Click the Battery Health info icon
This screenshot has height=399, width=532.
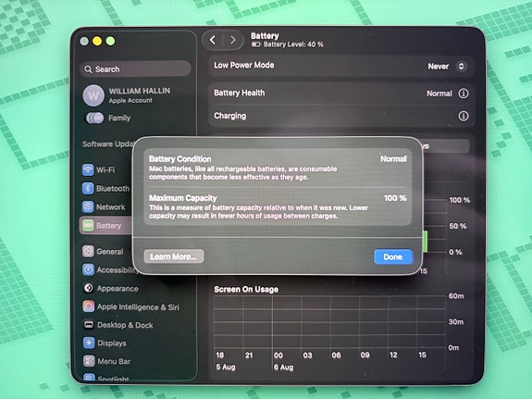pyautogui.click(x=464, y=94)
